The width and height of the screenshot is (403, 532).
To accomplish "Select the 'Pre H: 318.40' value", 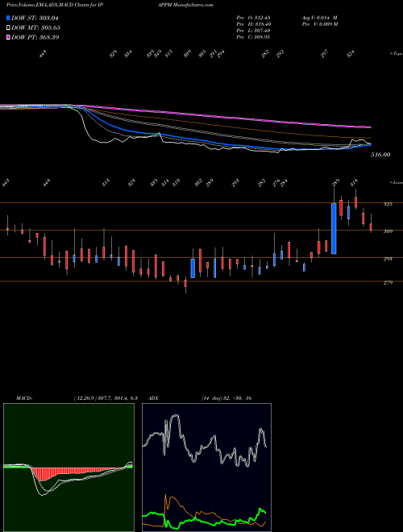I will [x=253, y=24].
